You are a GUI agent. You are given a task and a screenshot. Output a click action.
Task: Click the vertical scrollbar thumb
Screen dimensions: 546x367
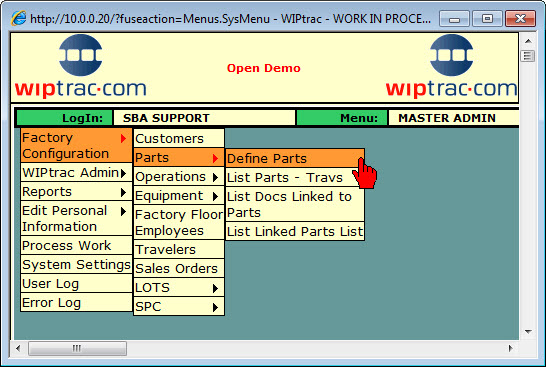[x=528, y=56]
